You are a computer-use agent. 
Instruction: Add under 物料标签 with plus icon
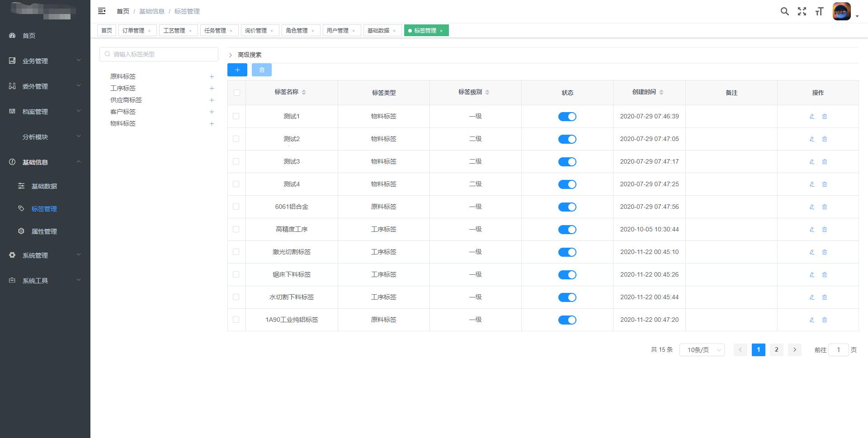pos(212,124)
